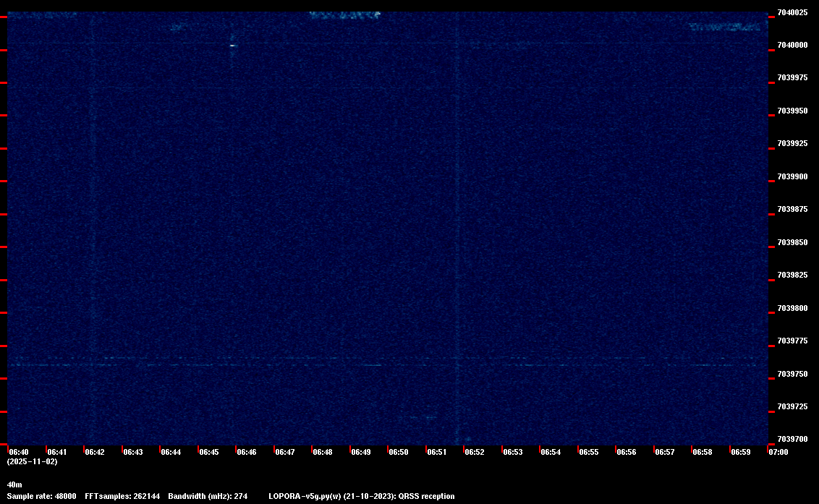Screen dimensions: 819x504
Task: Click the 06:59 time axis label
Action: [741, 452]
